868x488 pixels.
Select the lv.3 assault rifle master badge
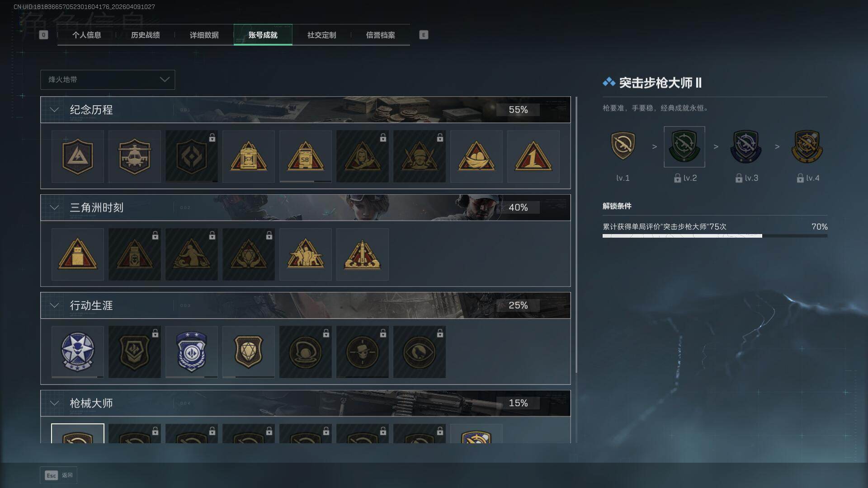point(746,146)
